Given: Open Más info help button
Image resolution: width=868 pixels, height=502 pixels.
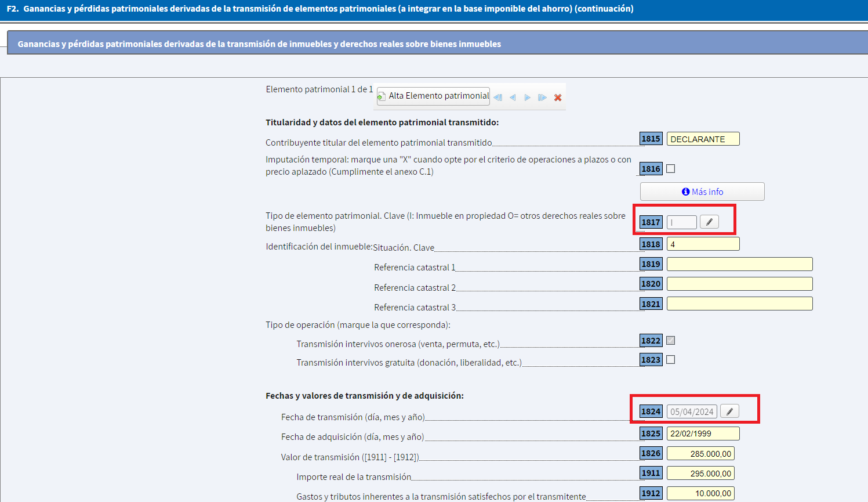Looking at the screenshot, I should click(x=702, y=192).
